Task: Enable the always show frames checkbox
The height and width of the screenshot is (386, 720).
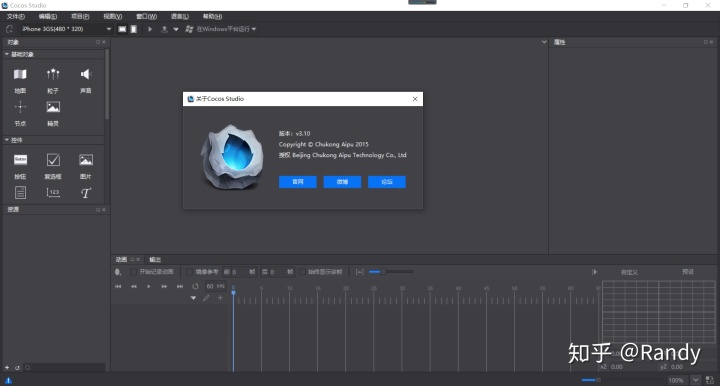Action: (302, 272)
